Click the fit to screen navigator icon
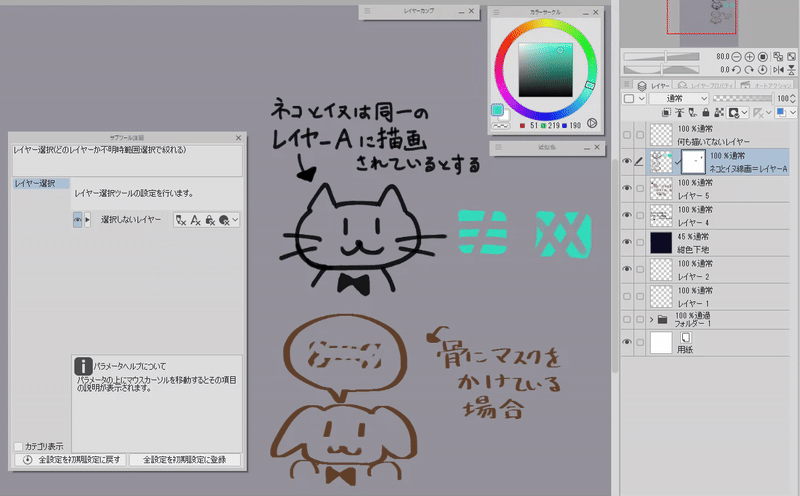The image size is (800, 496). (778, 57)
